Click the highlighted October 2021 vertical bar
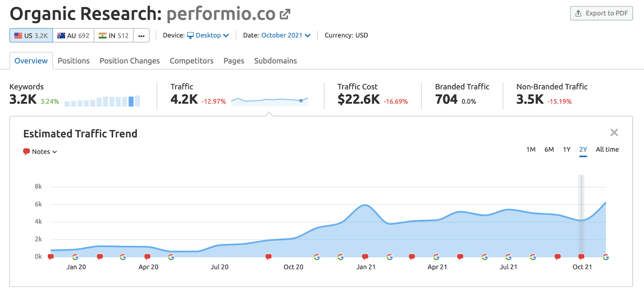The width and height of the screenshot is (644, 293). [x=581, y=215]
